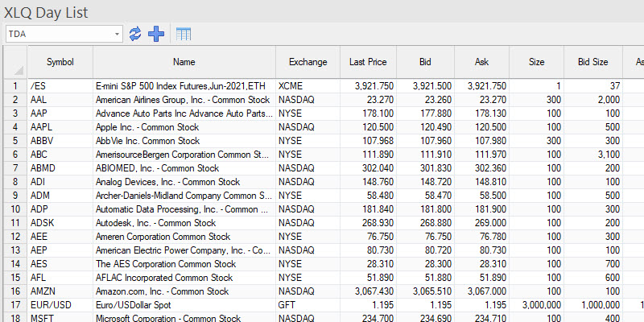Select size value 3,000,000
This screenshot has height=322, width=644.
(536, 305)
